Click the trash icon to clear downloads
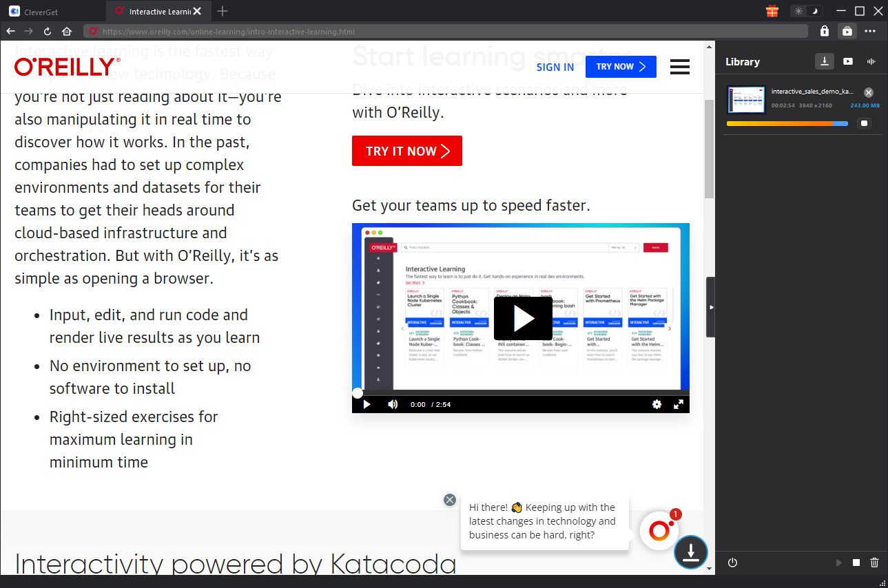The image size is (888, 588). click(x=874, y=563)
